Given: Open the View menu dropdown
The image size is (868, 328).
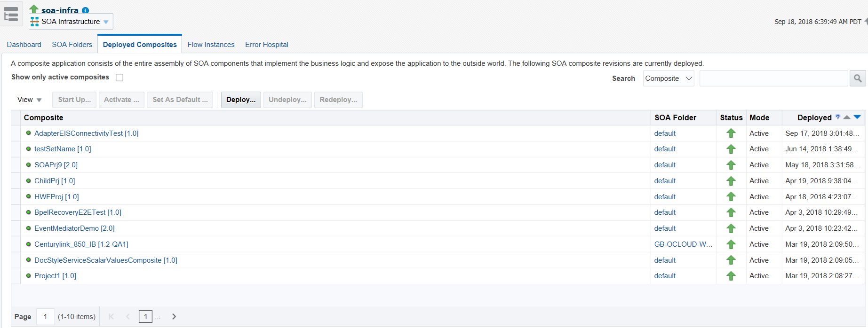Looking at the screenshot, I should pos(29,100).
